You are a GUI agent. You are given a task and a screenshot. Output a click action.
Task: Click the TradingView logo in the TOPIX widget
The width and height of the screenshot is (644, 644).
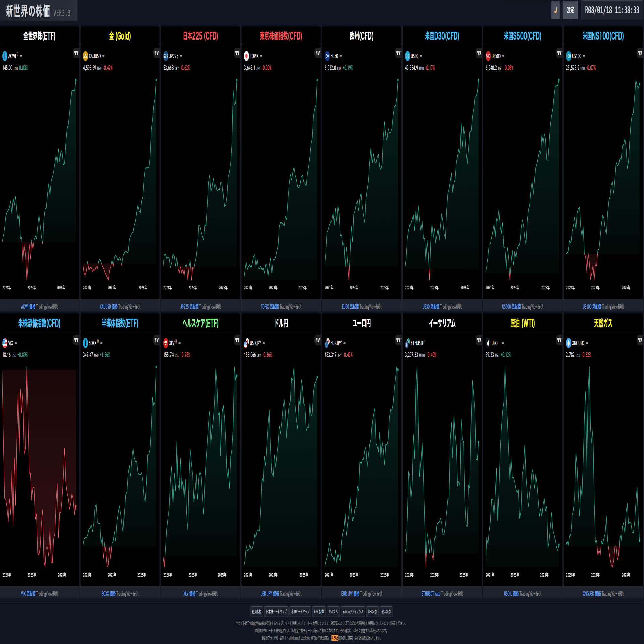tap(318, 53)
